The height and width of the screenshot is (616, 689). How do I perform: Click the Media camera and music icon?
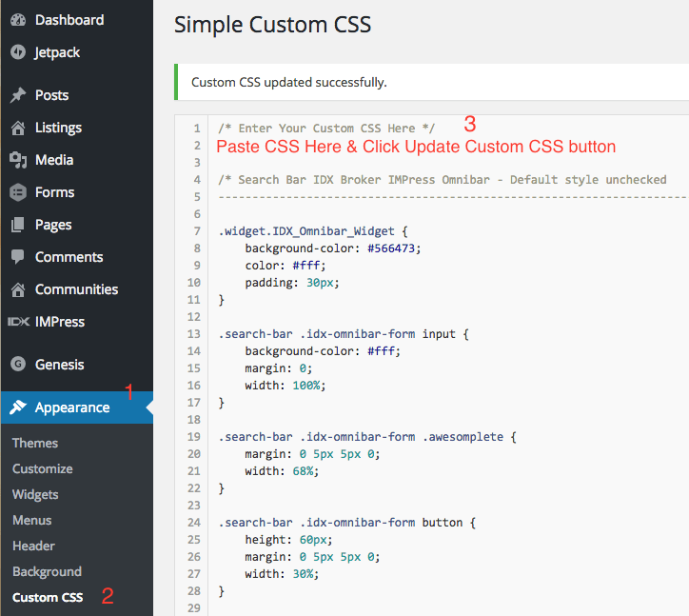pos(18,160)
